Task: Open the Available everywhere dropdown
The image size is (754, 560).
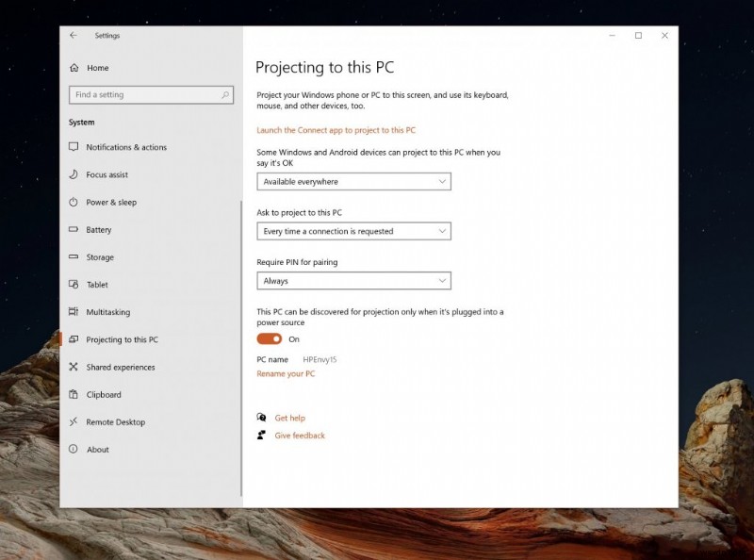Action: tap(353, 181)
